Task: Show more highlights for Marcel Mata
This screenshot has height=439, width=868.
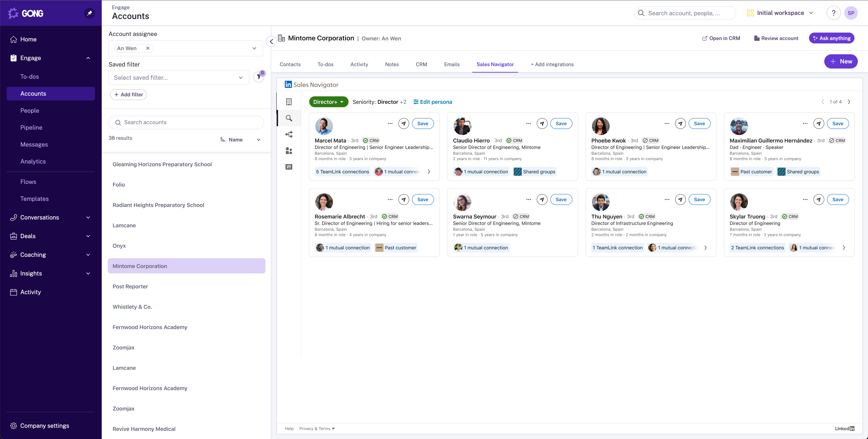Action: (429, 172)
